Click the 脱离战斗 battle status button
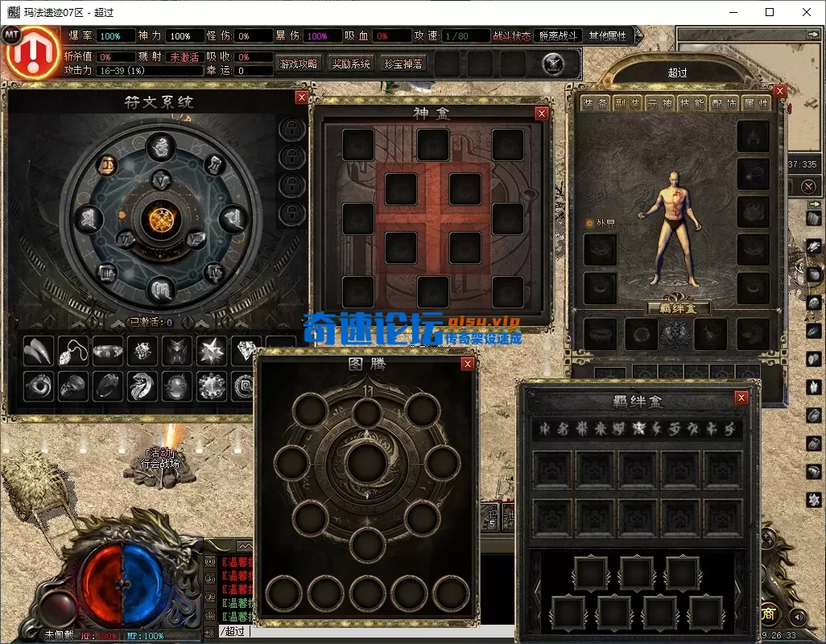Screen dimensions: 826x644 558,36
